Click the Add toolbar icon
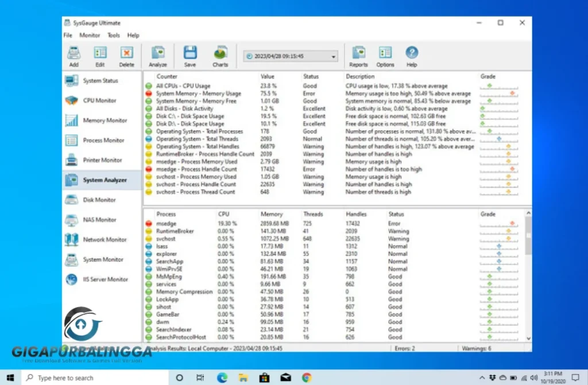 (x=73, y=56)
